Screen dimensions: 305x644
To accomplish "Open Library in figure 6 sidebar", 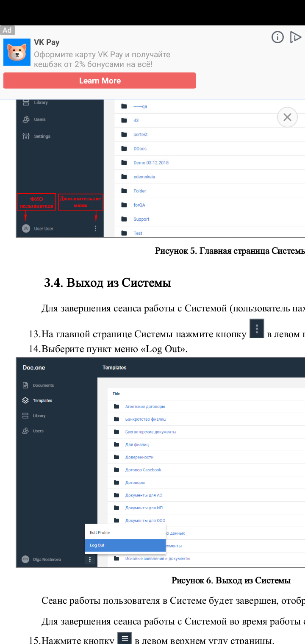I will click(39, 416).
